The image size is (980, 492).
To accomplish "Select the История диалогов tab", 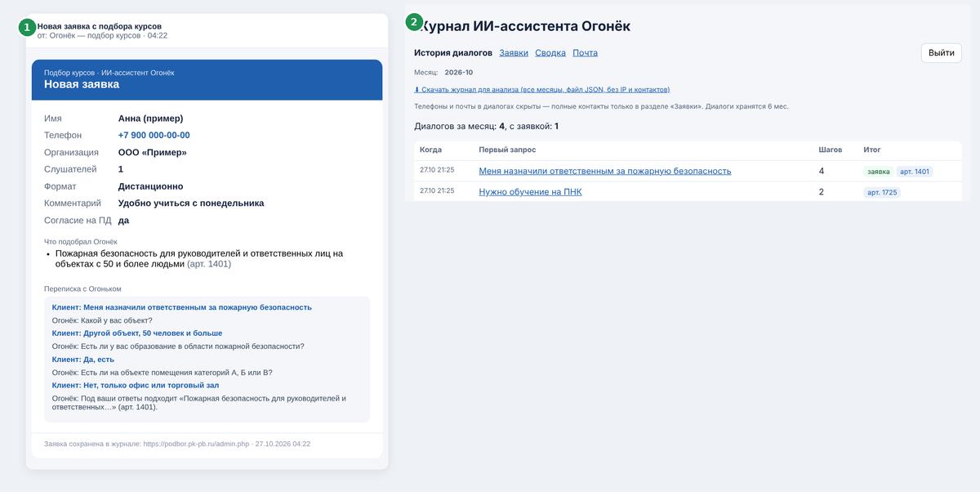I will [453, 52].
